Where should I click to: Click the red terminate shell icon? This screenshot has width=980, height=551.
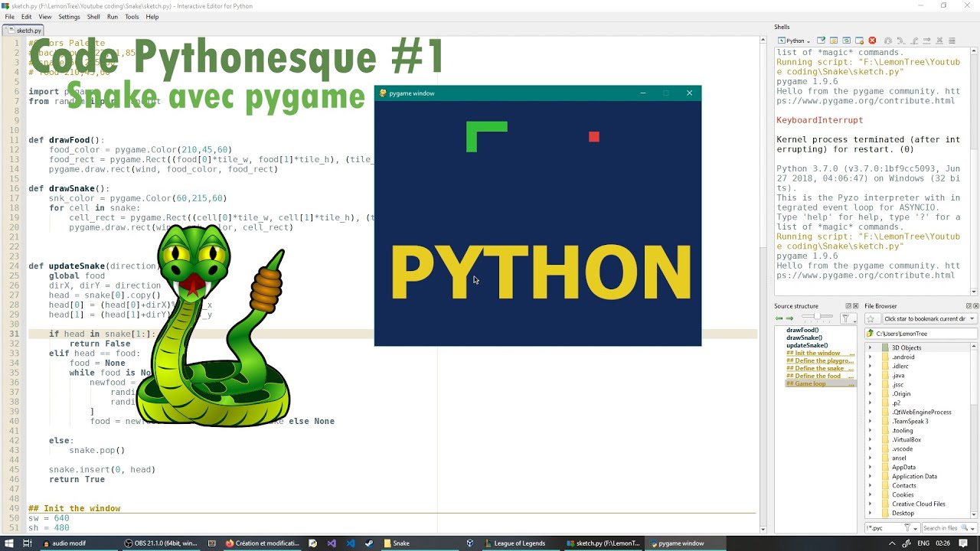(872, 41)
